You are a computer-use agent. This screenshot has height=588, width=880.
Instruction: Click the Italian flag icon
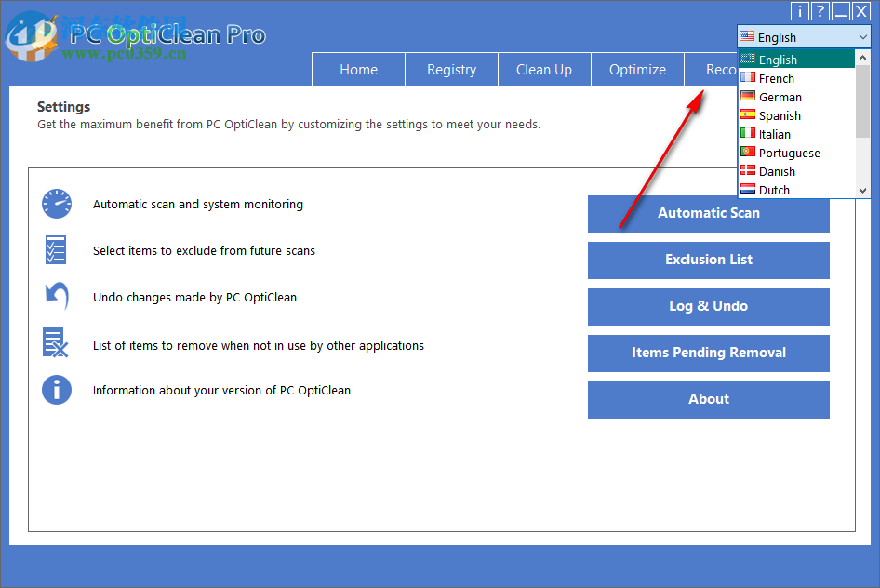coord(748,133)
